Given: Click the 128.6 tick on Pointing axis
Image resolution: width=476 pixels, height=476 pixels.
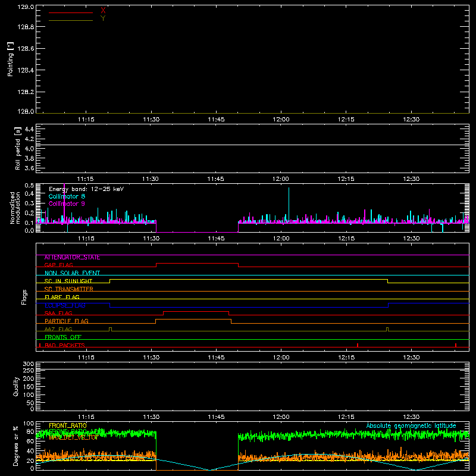Looking at the screenshot, I should 26,49.
